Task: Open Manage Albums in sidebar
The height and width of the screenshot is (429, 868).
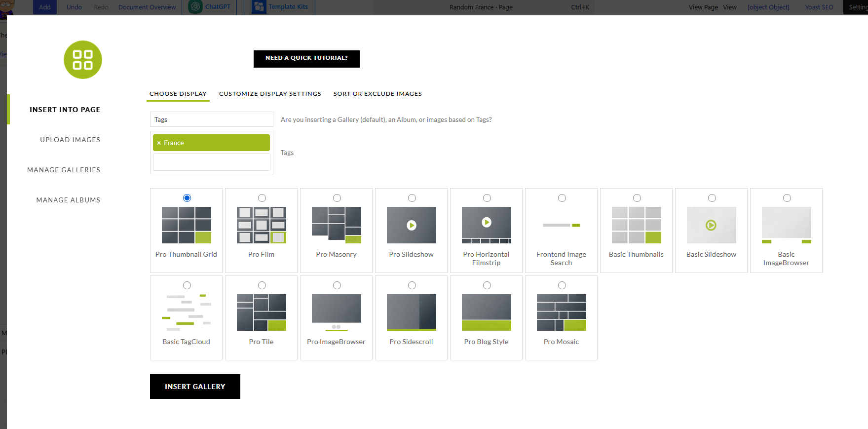Action: click(x=68, y=200)
